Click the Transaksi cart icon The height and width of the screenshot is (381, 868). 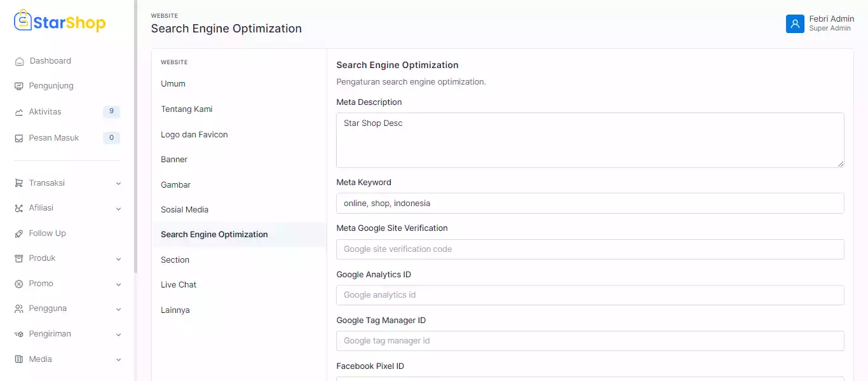tap(19, 183)
